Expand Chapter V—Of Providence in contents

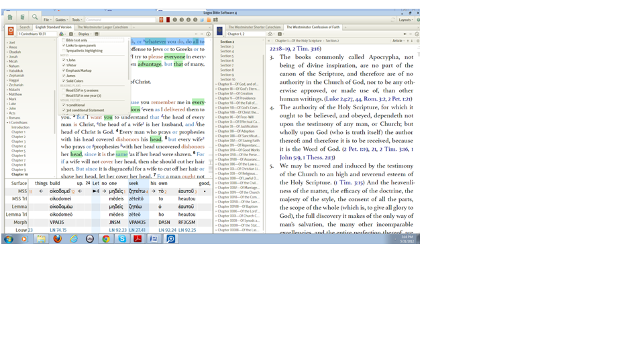click(x=216, y=98)
